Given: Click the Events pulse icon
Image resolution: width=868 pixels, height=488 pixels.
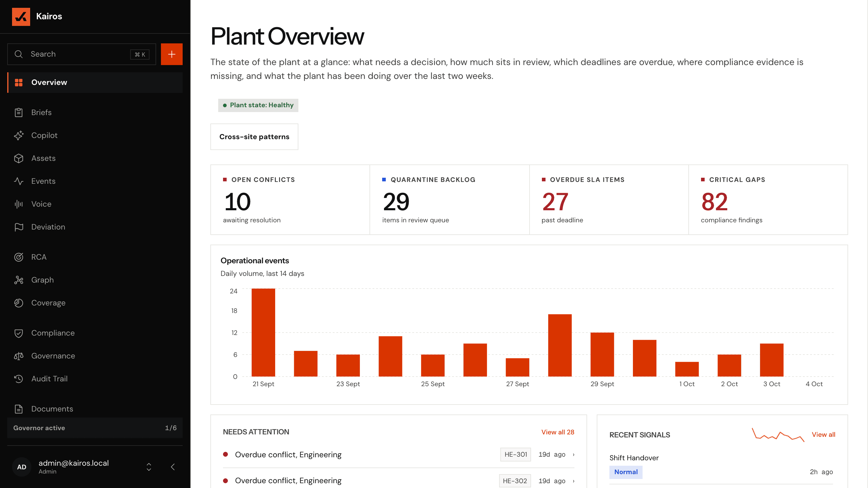Looking at the screenshot, I should coord(19,181).
